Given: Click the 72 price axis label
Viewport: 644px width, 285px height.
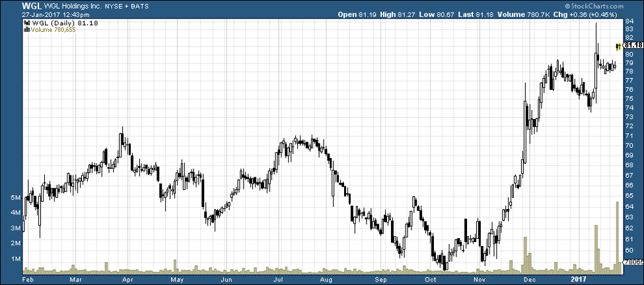Looking at the screenshot, I should click(x=628, y=126).
